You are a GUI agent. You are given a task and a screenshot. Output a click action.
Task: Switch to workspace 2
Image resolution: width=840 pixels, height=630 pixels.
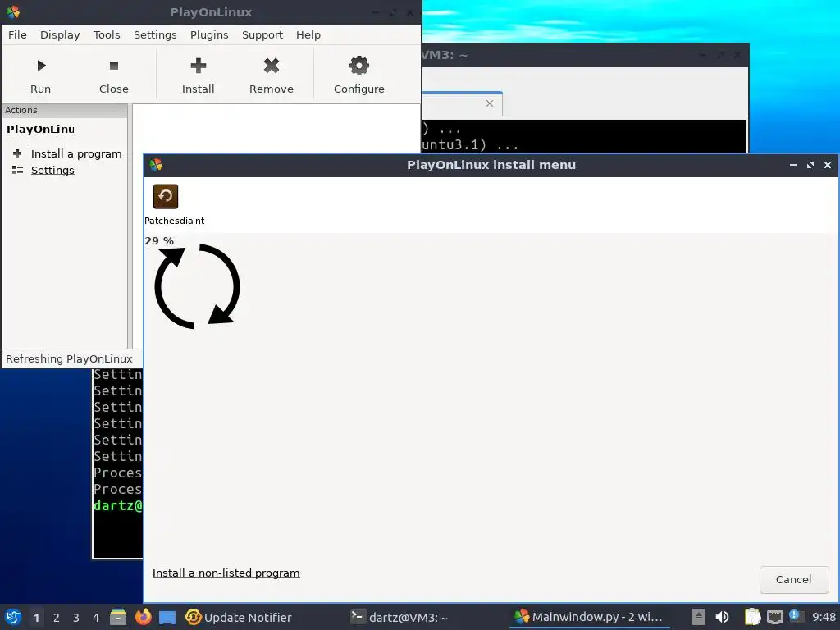(57, 618)
